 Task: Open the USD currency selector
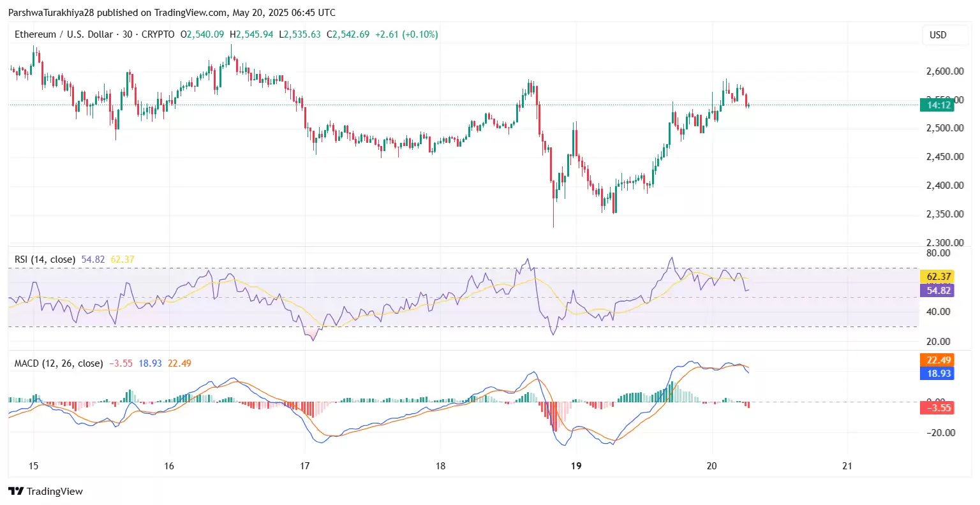coord(937,35)
